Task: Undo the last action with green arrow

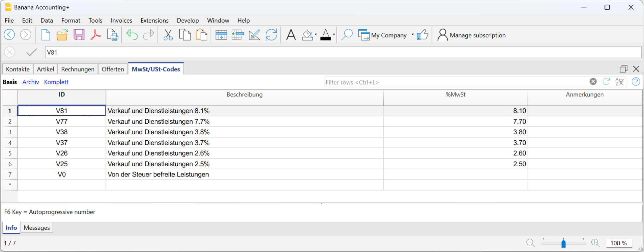Action: coord(132,35)
